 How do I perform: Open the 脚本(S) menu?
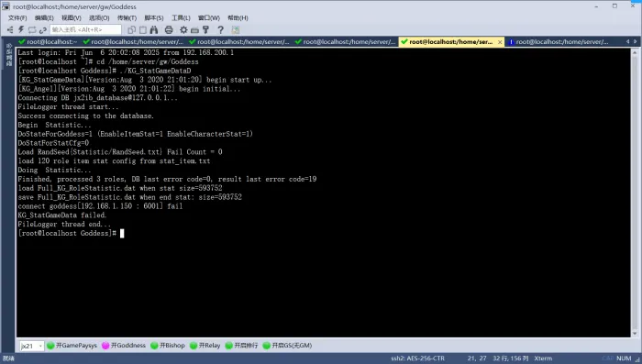153,17
